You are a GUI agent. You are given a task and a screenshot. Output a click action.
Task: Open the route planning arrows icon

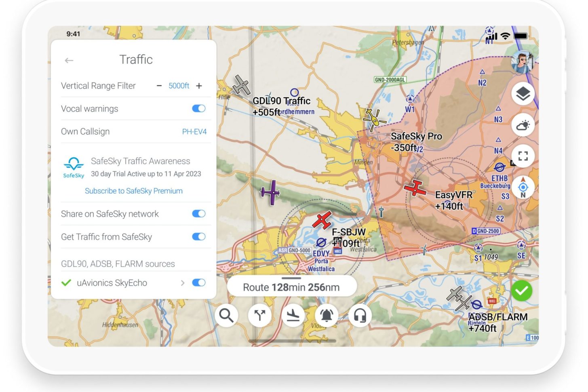coord(259,315)
